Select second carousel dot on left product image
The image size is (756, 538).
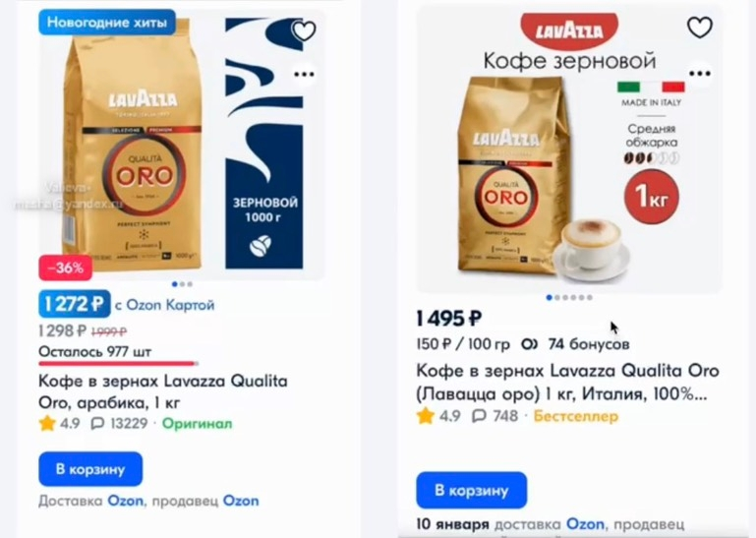183,284
